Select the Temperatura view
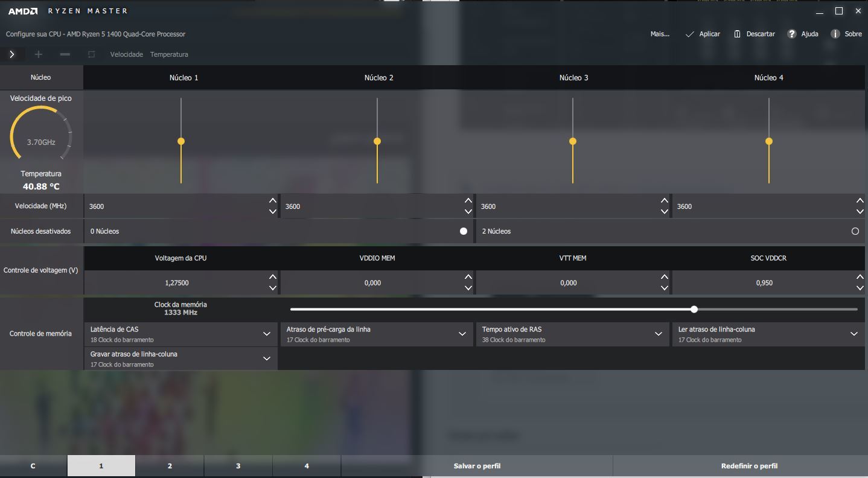 (169, 54)
